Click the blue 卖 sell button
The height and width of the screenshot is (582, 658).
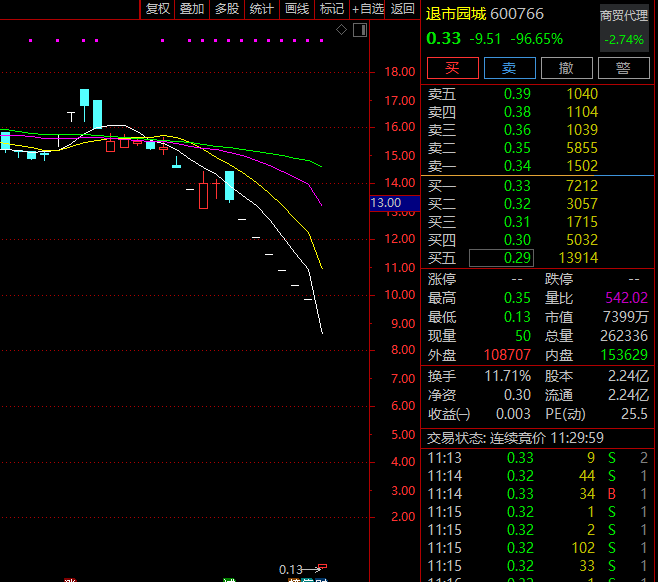coord(509,68)
